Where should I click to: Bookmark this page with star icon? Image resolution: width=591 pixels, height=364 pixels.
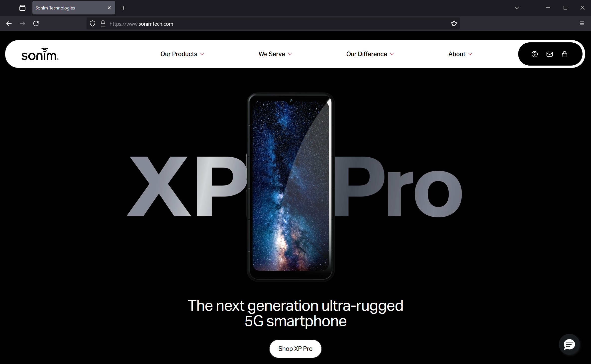coord(454,23)
